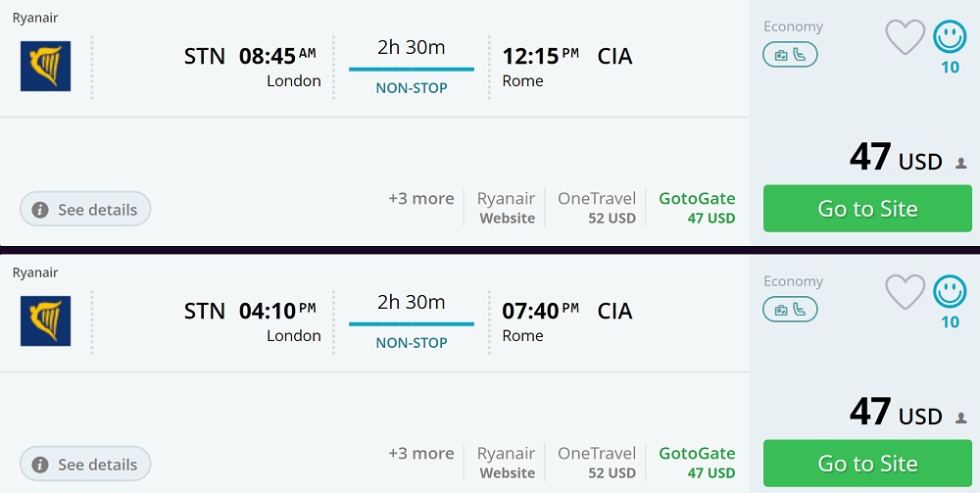Favorite the 08:45 AM flight with heart

905,38
